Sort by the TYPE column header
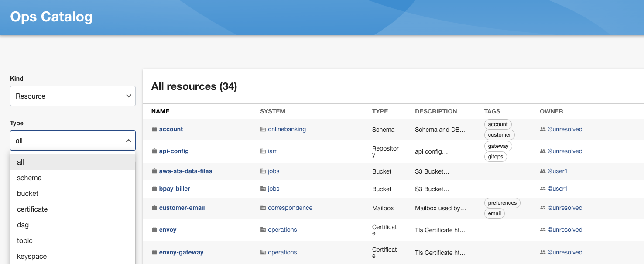644x264 pixels. 380,111
